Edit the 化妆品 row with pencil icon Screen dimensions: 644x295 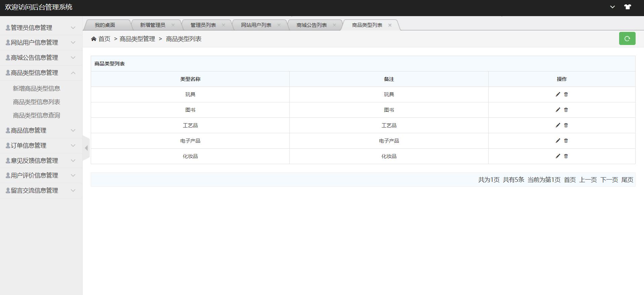(558, 156)
